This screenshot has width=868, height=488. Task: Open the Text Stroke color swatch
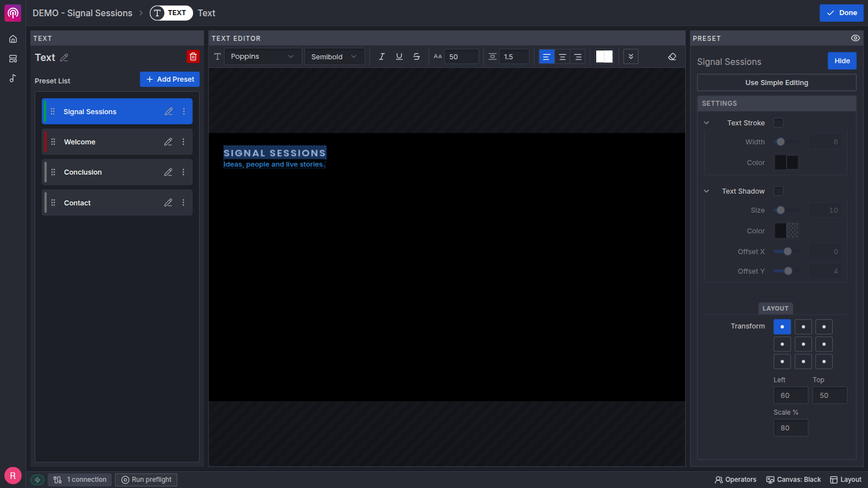click(x=786, y=162)
